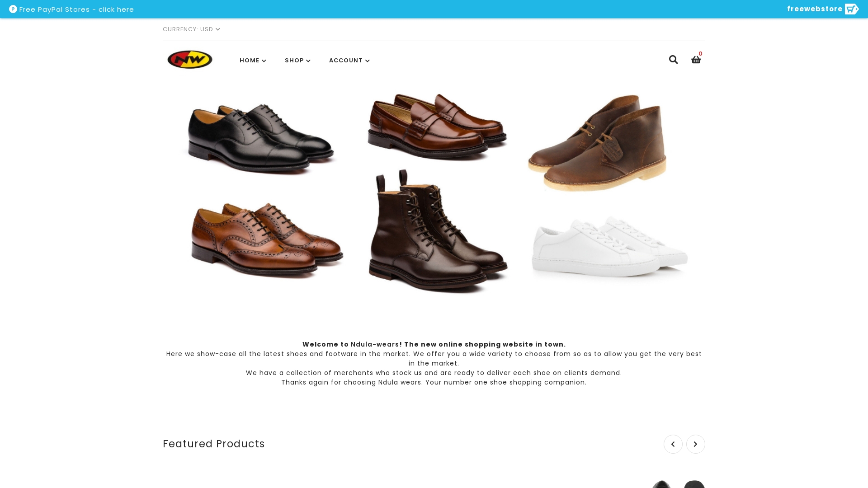Click the white sneakers image
The image size is (868, 488).
tap(609, 247)
